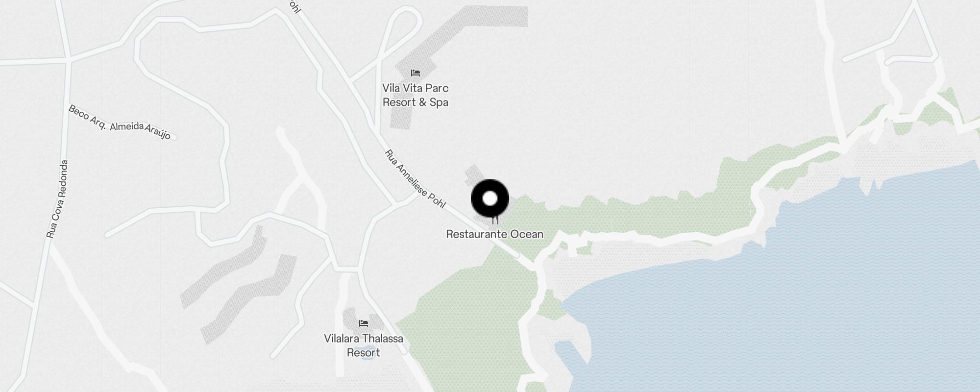Viewport: 980px width, 392px height.
Task: Click the white center dot of the pin
Action: [x=490, y=198]
